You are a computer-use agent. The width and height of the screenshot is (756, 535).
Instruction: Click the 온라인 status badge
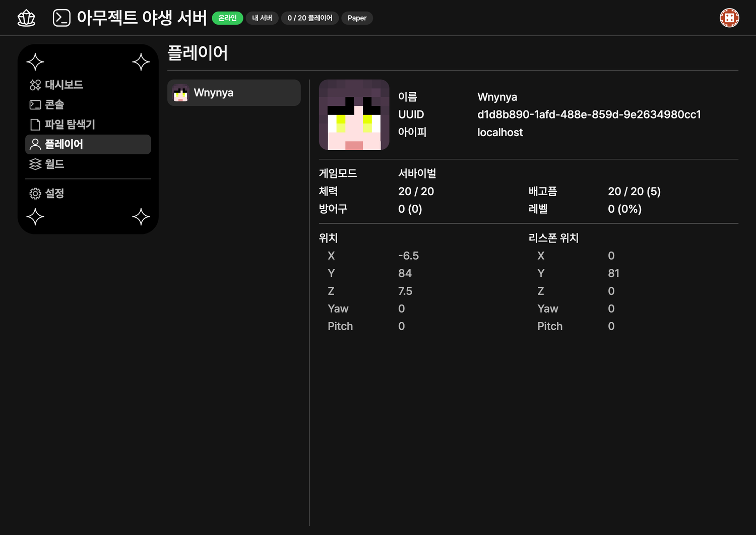click(x=227, y=18)
